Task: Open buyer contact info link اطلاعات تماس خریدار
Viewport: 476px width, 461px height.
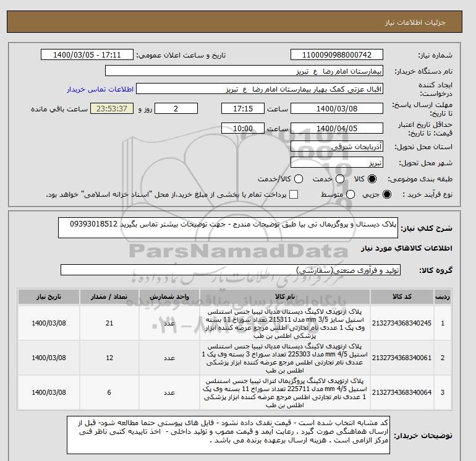Action: point(100,89)
